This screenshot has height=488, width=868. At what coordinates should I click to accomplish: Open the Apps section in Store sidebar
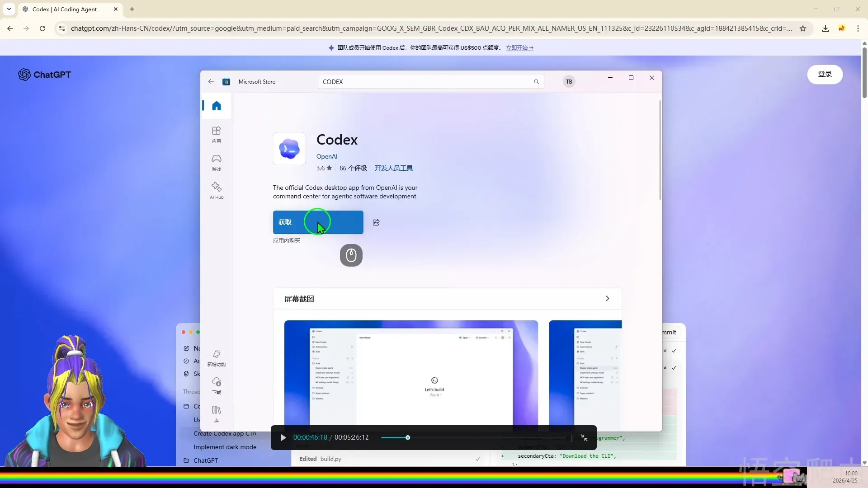(217, 134)
